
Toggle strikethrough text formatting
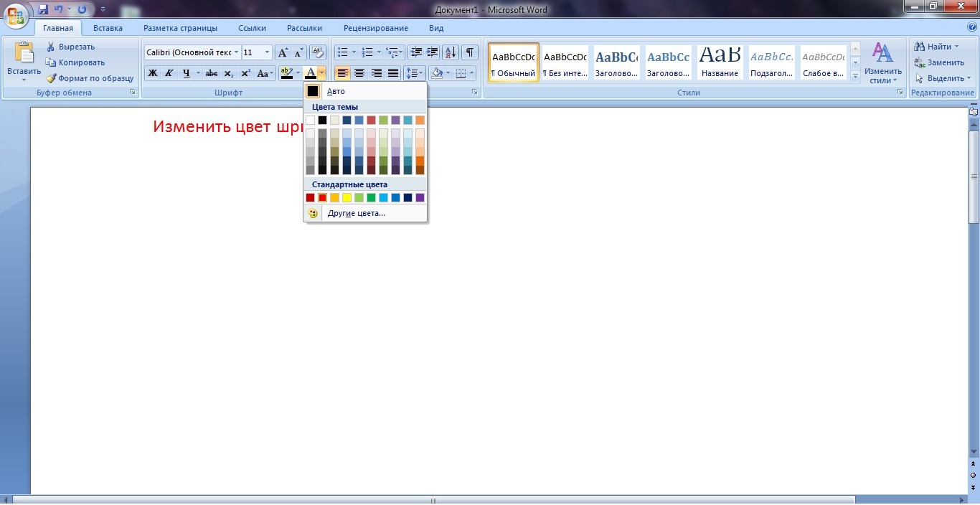(212, 73)
